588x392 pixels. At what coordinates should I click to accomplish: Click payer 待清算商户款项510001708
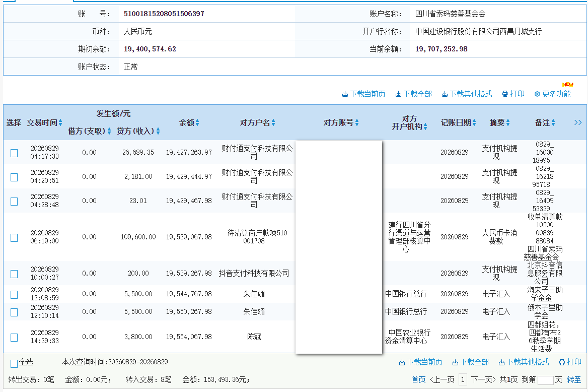pos(257,237)
